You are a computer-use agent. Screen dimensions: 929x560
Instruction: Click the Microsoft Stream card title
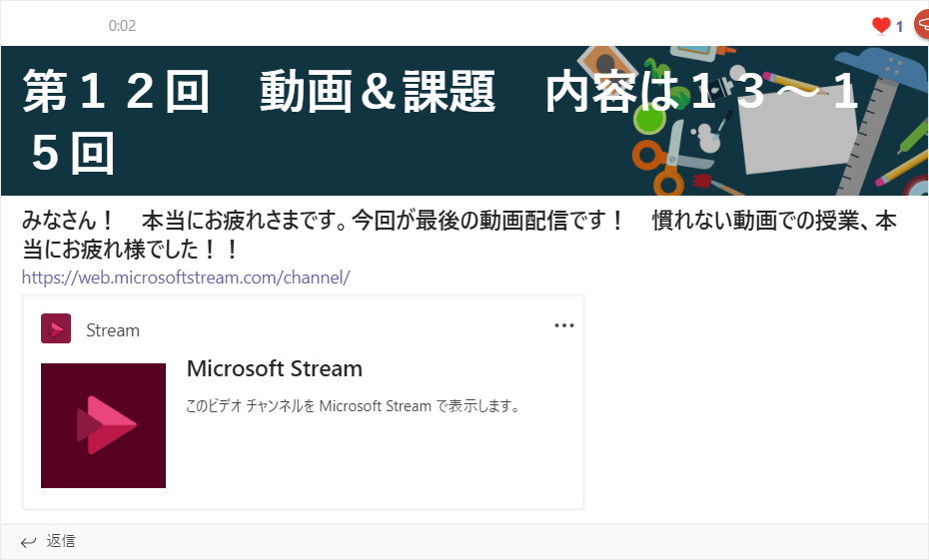pos(275,368)
